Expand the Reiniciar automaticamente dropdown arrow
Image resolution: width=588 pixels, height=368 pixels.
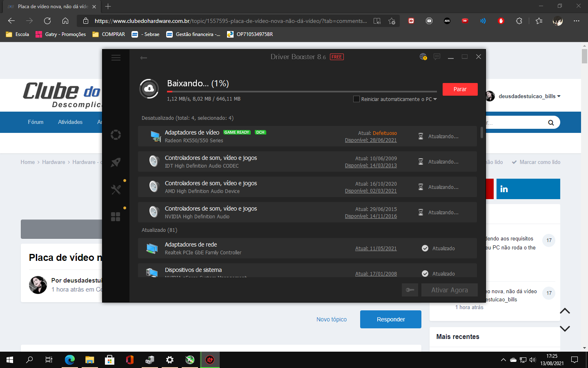[435, 99]
